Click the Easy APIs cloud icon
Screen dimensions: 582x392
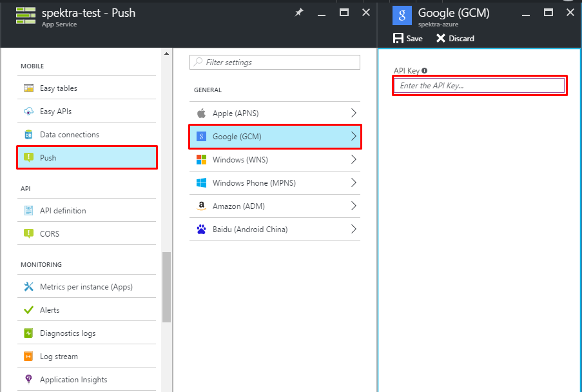pos(28,112)
